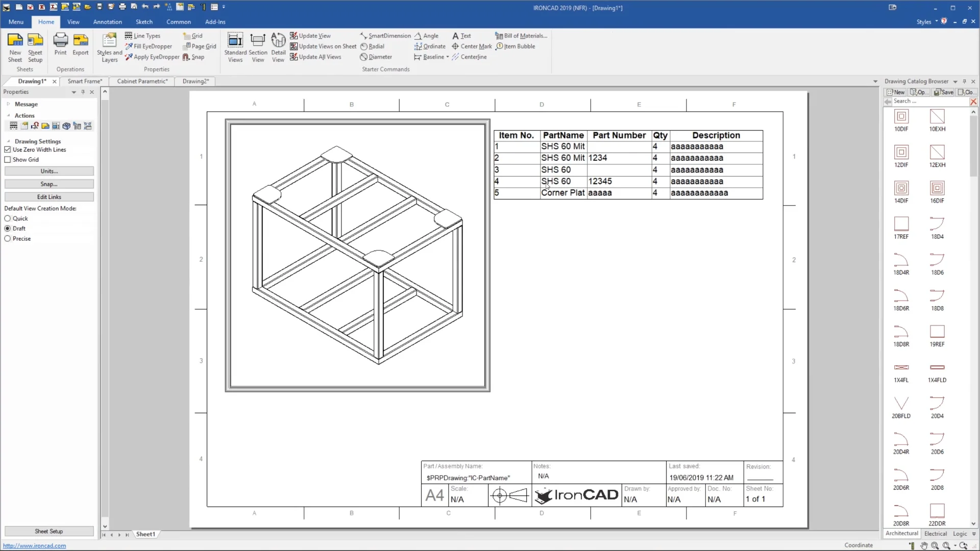Select the Precise view creation mode
Image resolution: width=980 pixels, height=551 pixels.
coord(8,238)
